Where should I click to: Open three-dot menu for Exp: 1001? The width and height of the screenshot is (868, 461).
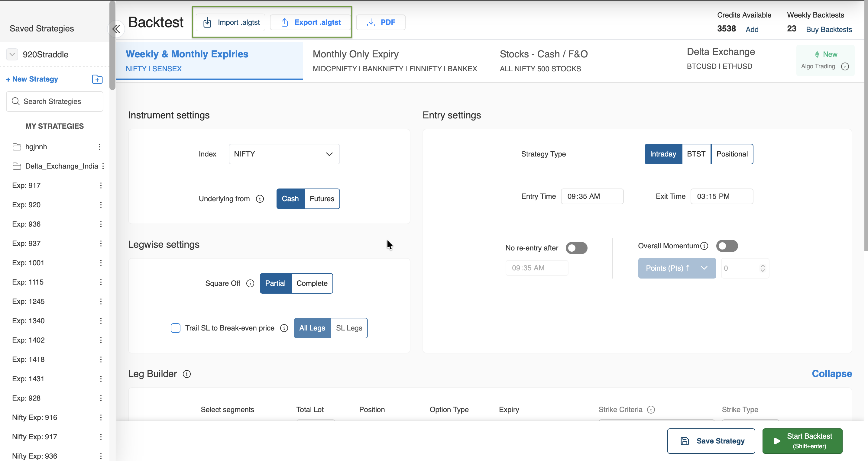101,263
